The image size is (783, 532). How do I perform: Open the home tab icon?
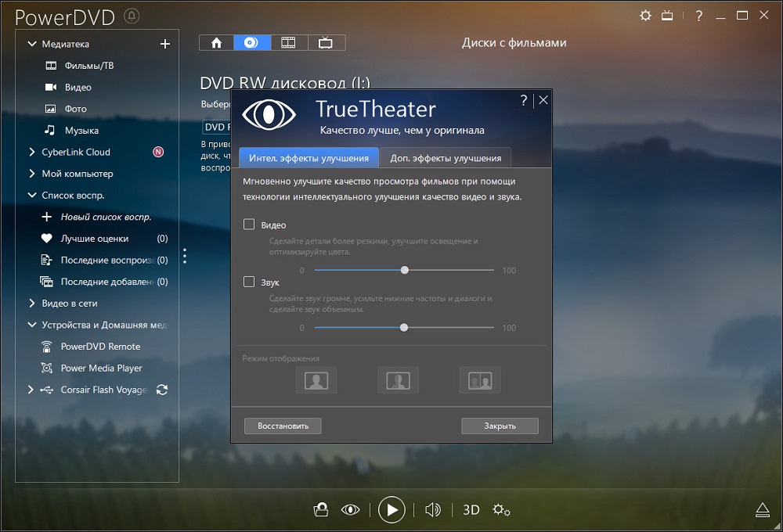(x=217, y=43)
